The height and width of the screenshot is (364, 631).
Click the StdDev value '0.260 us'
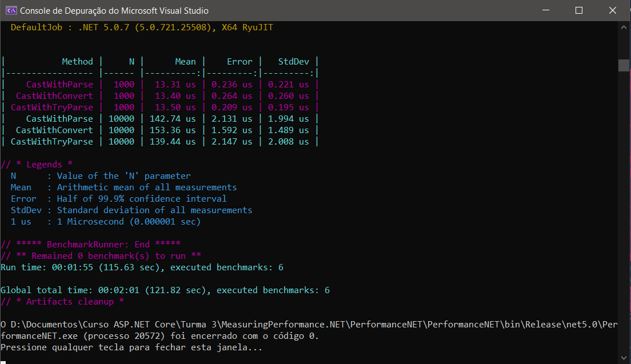coord(289,96)
